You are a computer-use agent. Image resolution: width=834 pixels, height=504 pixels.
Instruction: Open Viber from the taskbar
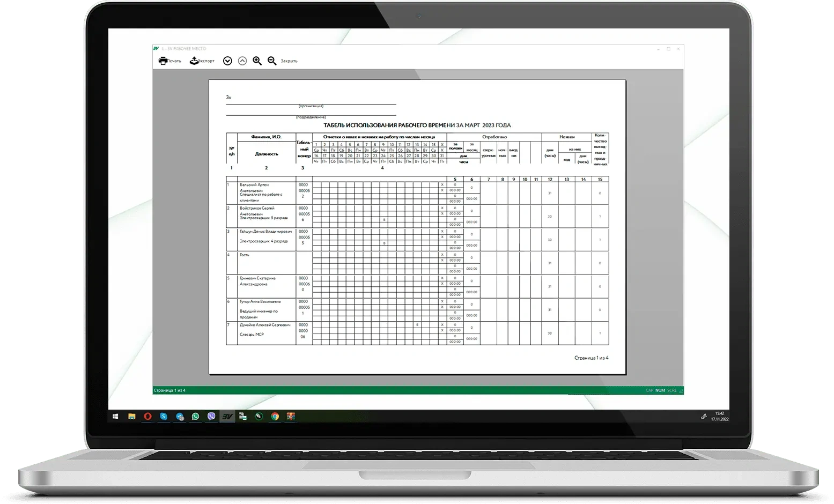tap(211, 416)
